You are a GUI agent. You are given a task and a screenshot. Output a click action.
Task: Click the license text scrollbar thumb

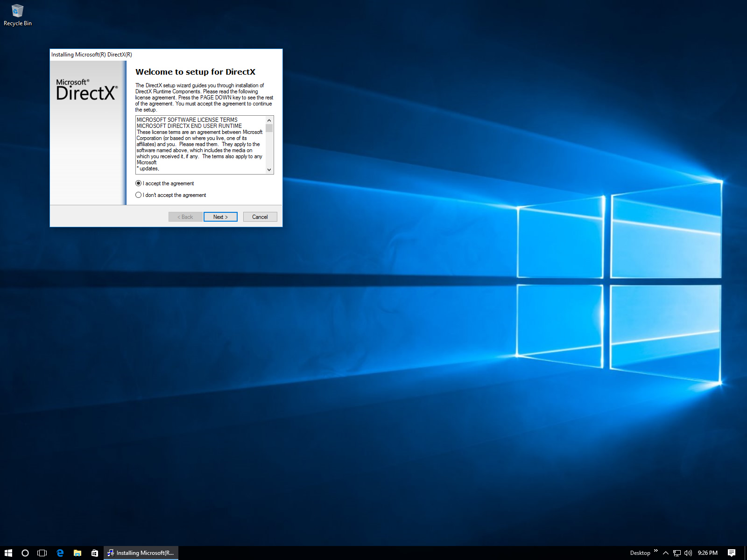269,128
